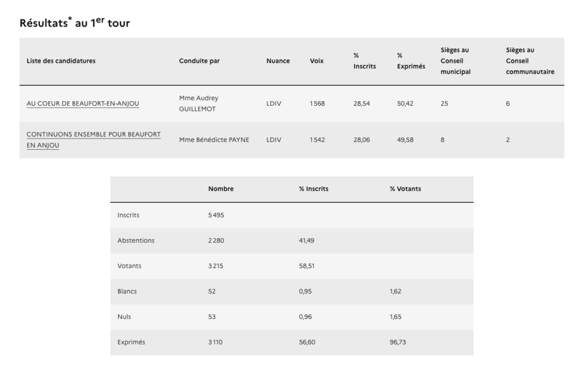Open CONTINUONS ENSEMBLE POUR BEAUFORT EN ANJOU link

coord(93,135)
